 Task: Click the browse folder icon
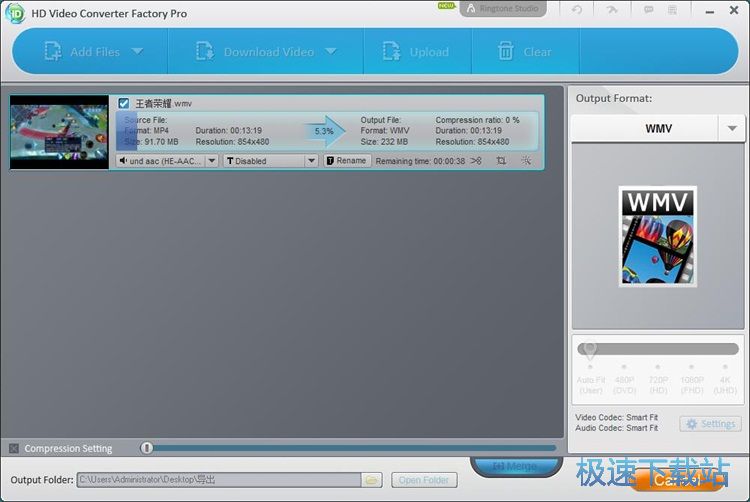click(x=372, y=480)
